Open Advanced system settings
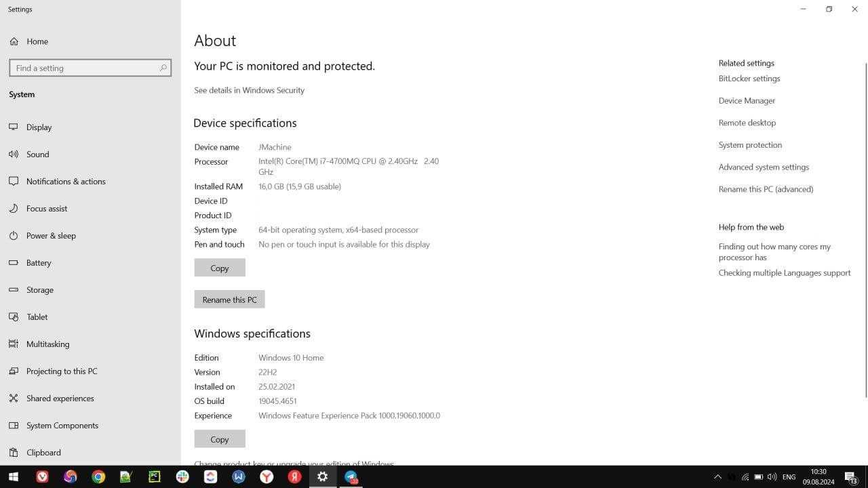868x488 pixels. click(x=764, y=167)
